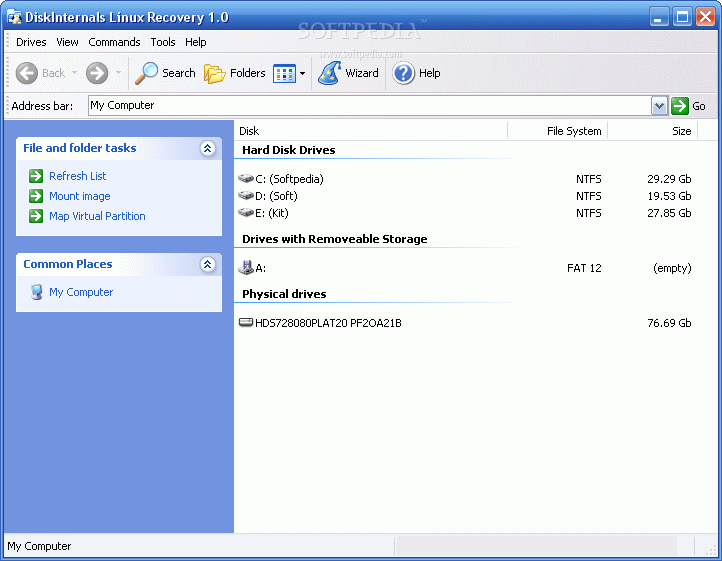Open Help via question mark icon

coord(404,73)
